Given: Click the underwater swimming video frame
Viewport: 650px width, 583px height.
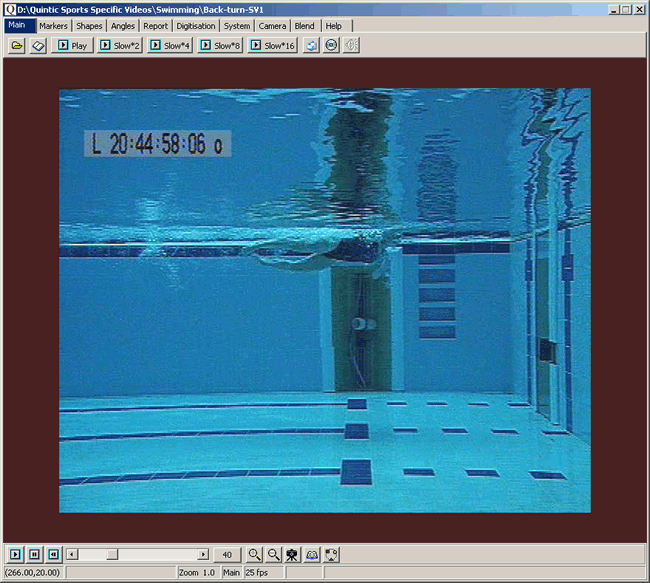Looking at the screenshot, I should (x=325, y=301).
